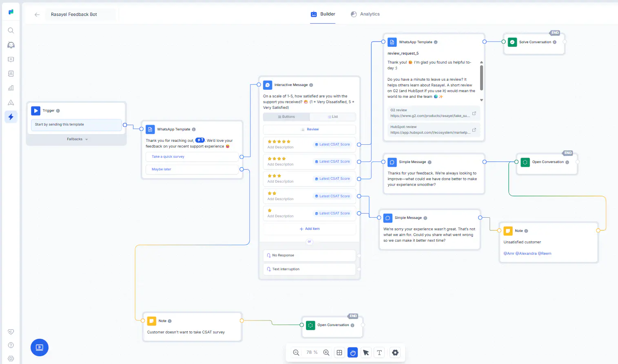Click Open Conversation icon in bottom node
Viewport: 618px width, 364px height.
tap(310, 325)
